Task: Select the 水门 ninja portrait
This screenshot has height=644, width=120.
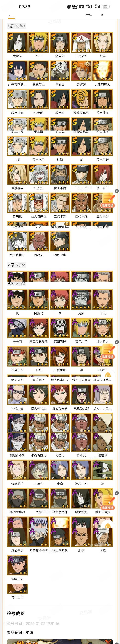Action: pos(38,42)
